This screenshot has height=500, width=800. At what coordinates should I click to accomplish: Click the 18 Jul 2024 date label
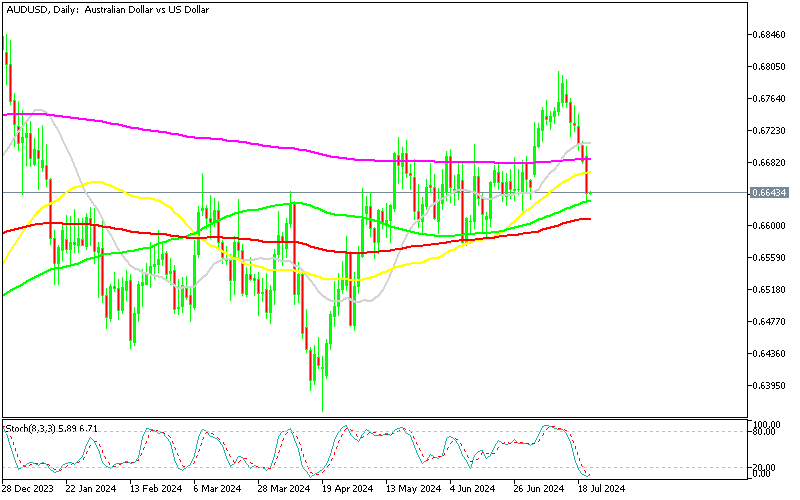(x=602, y=489)
